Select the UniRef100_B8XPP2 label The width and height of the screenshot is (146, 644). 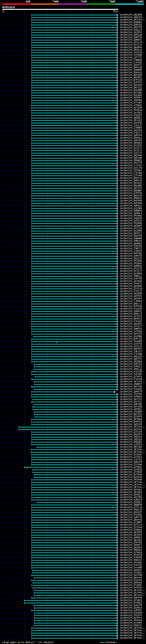(x=131, y=77)
